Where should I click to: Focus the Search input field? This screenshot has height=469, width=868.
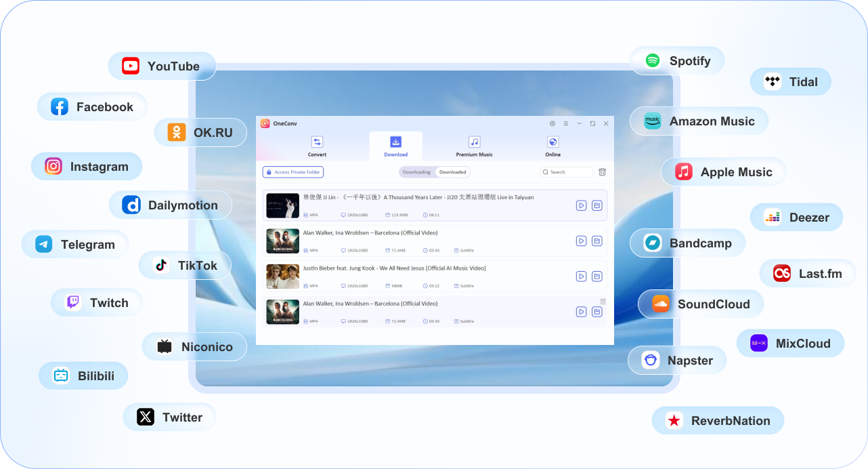pyautogui.click(x=569, y=172)
